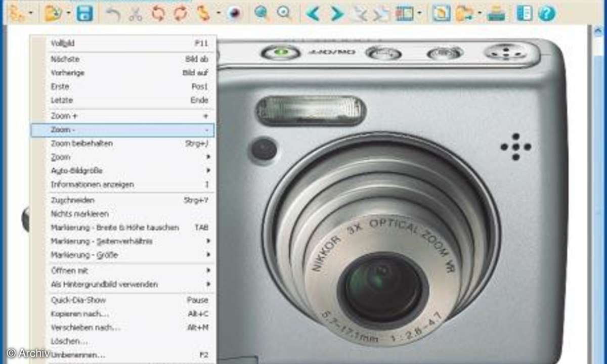
Task: Expand Markierung - Größe submenu
Action: click(x=123, y=255)
